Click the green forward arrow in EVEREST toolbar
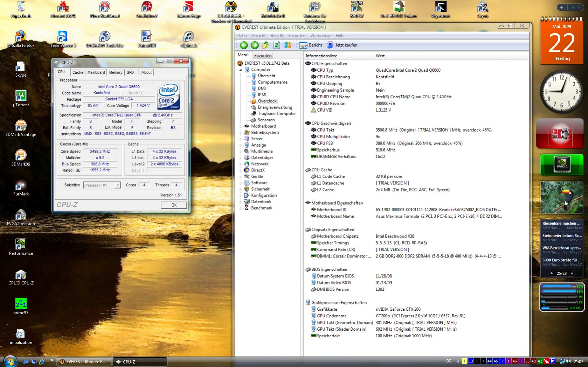Screen dimensions: 588x367 [x=255, y=45]
